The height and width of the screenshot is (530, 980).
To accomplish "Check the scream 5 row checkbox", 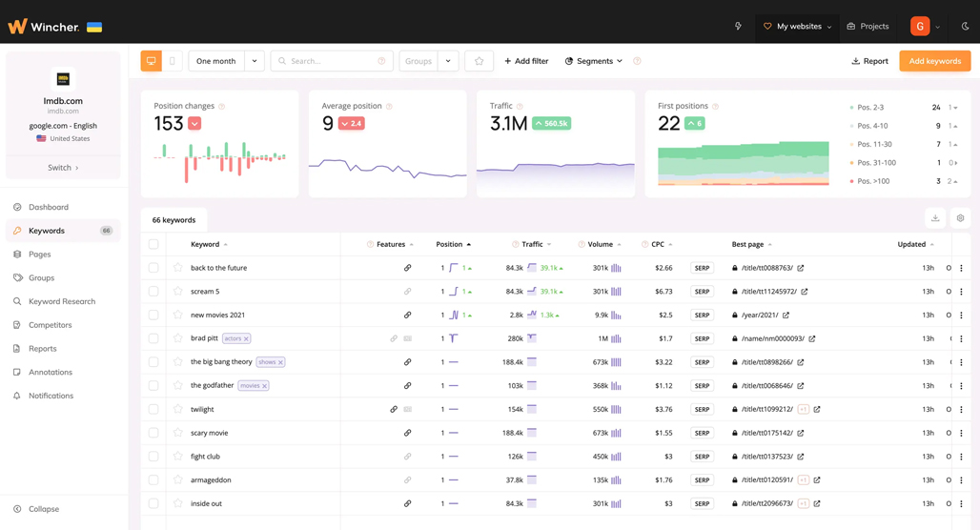I will tap(153, 292).
